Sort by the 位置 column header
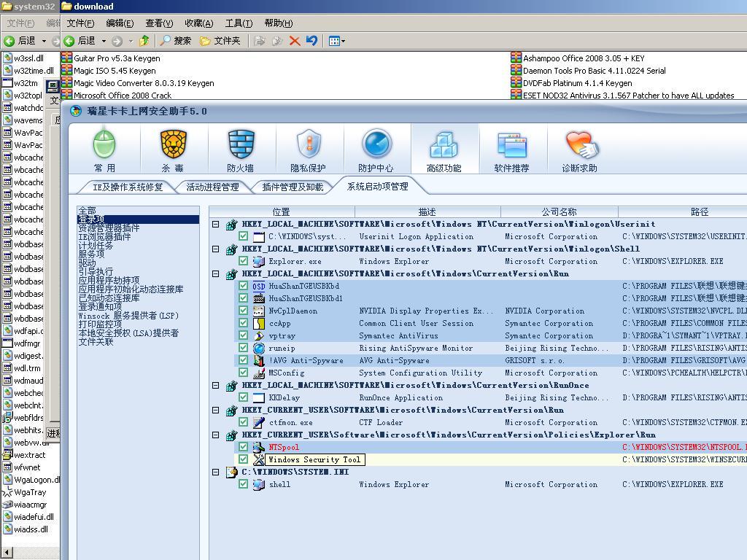 point(282,212)
